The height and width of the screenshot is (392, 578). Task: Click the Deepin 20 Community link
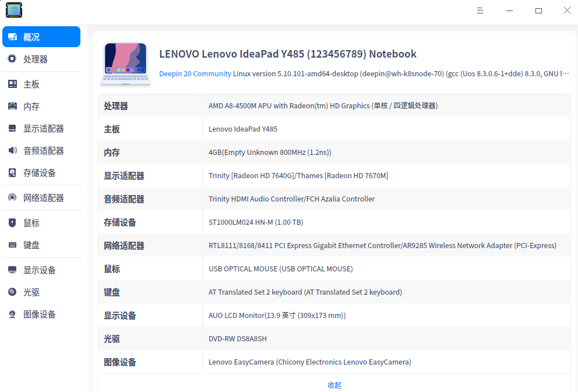(x=195, y=74)
